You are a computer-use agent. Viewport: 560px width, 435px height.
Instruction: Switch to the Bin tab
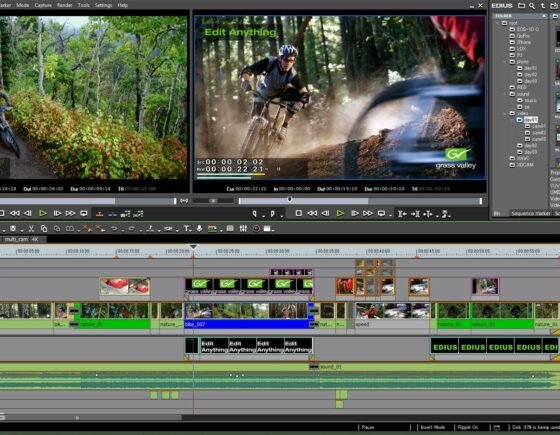(x=497, y=214)
